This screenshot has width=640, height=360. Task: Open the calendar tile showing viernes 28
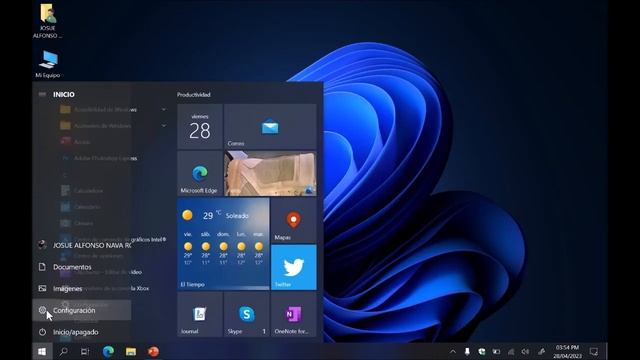[x=200, y=127]
